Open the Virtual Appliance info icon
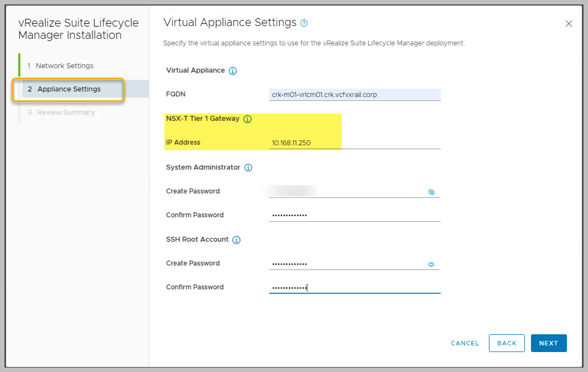The width and height of the screenshot is (588, 372). [233, 71]
